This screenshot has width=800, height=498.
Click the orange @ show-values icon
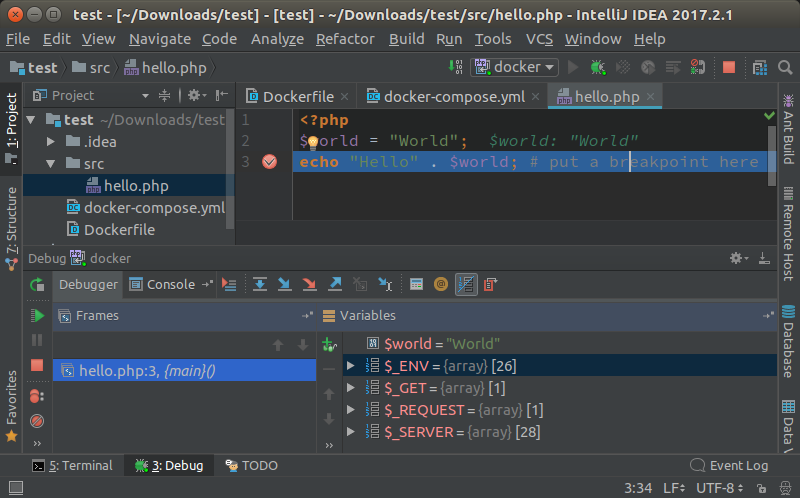click(x=441, y=284)
